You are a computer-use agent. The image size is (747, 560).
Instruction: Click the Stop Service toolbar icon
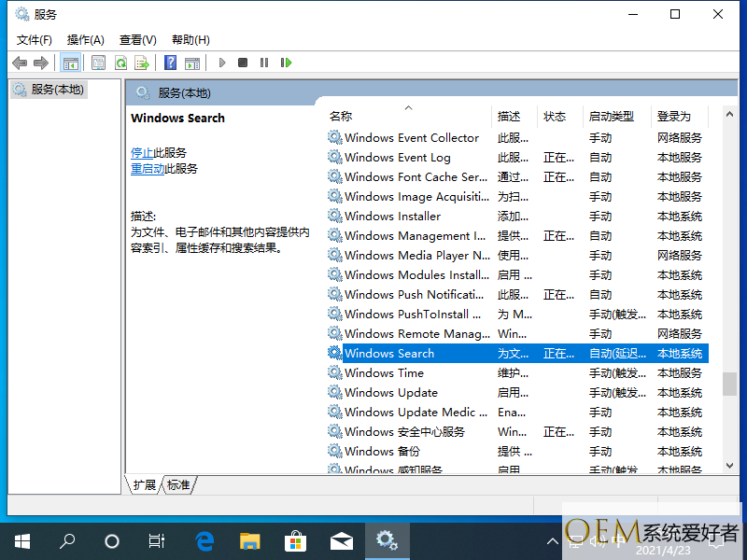(243, 63)
